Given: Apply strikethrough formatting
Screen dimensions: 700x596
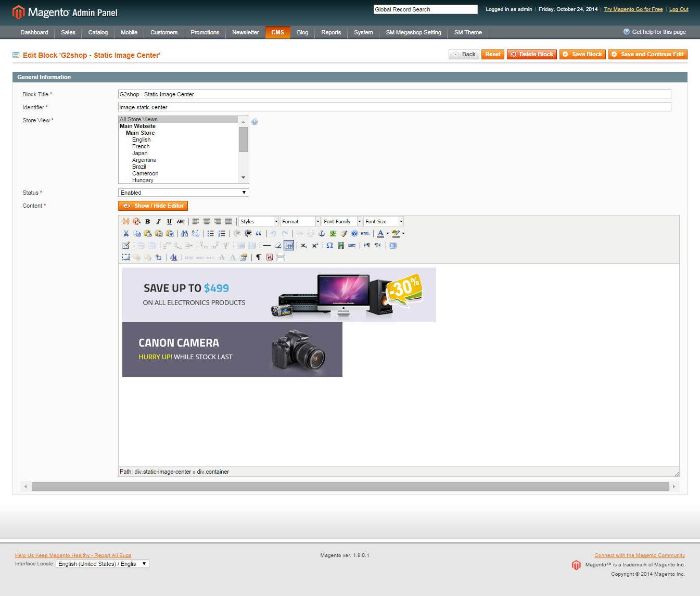Looking at the screenshot, I should 181,222.
